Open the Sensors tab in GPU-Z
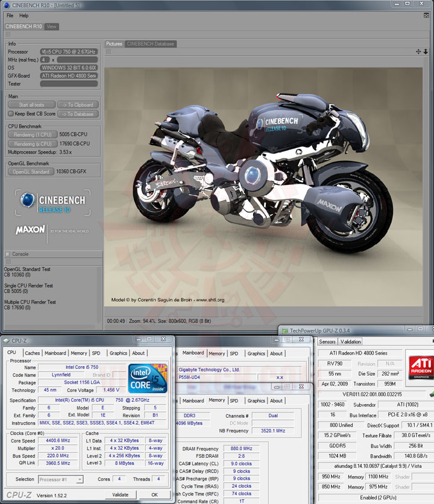 pos(327,341)
